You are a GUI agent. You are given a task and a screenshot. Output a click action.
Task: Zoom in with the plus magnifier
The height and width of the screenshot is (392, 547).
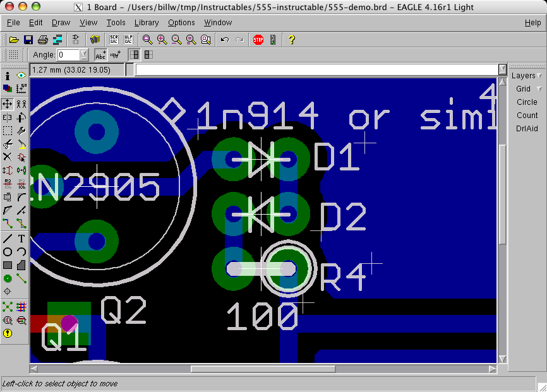click(x=162, y=40)
